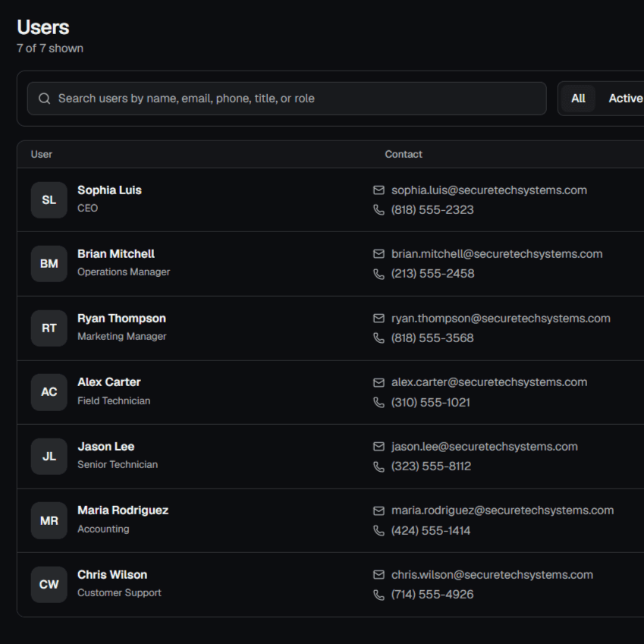Image resolution: width=644 pixels, height=644 pixels.
Task: Click ryan.thompson@securetechsystems.com email address
Action: coord(501,319)
